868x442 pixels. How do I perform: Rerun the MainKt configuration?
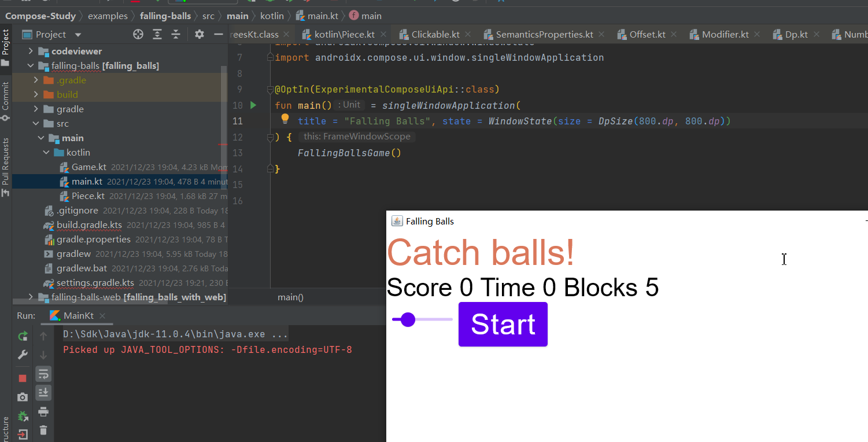click(x=23, y=336)
